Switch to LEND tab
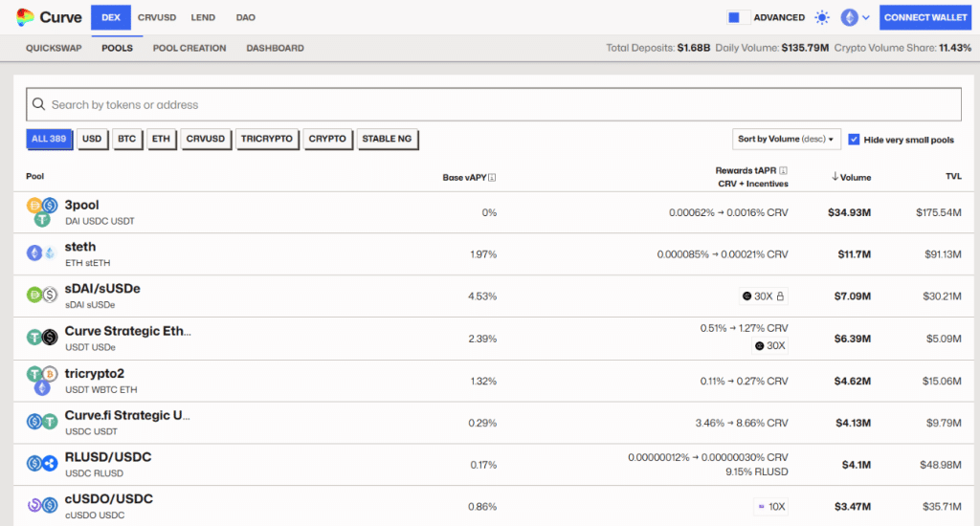Viewport: 980px width, 526px height. click(x=203, y=17)
